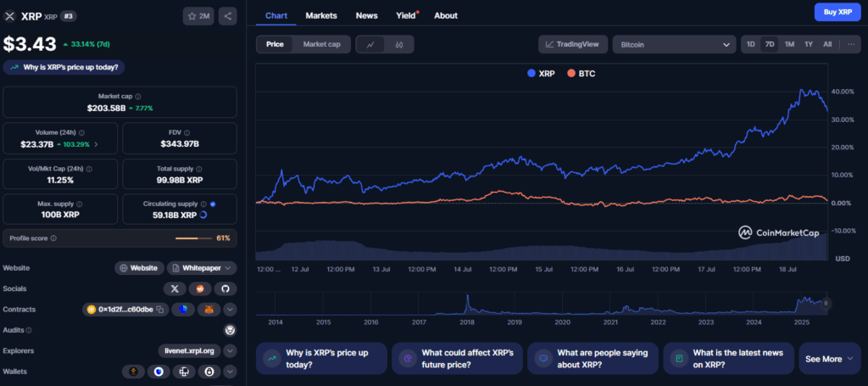Image resolution: width=868 pixels, height=386 pixels.
Task: Open the Website link button
Action: click(140, 268)
